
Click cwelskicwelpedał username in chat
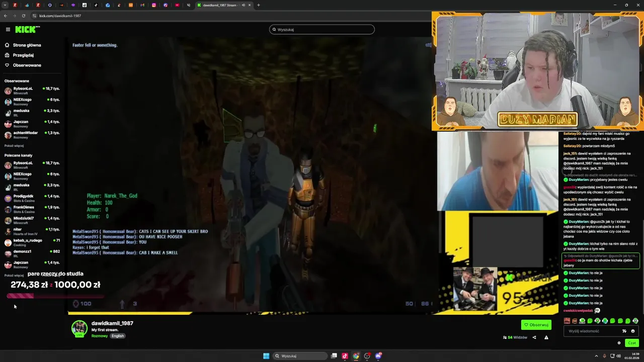click(x=578, y=311)
